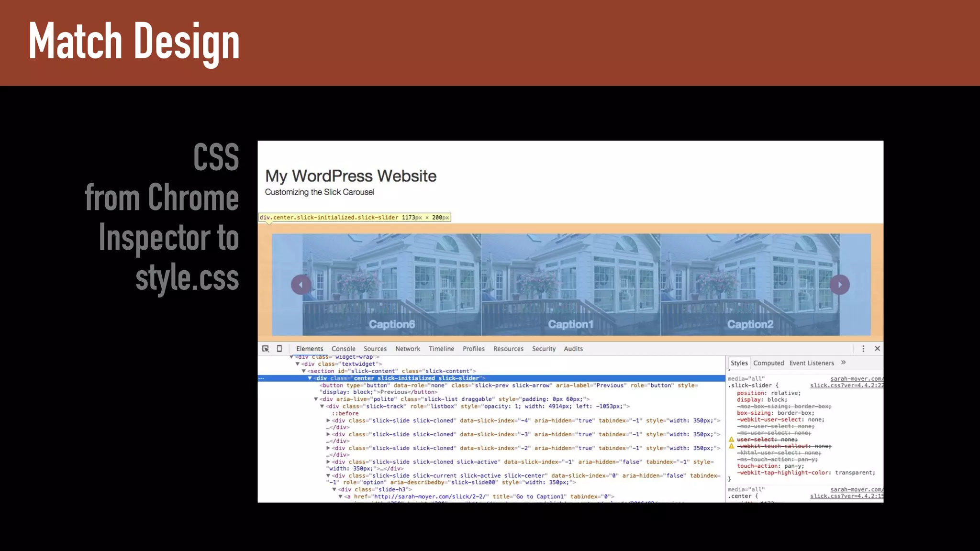Open the Profiles tab
The width and height of the screenshot is (980, 551).
[474, 349]
